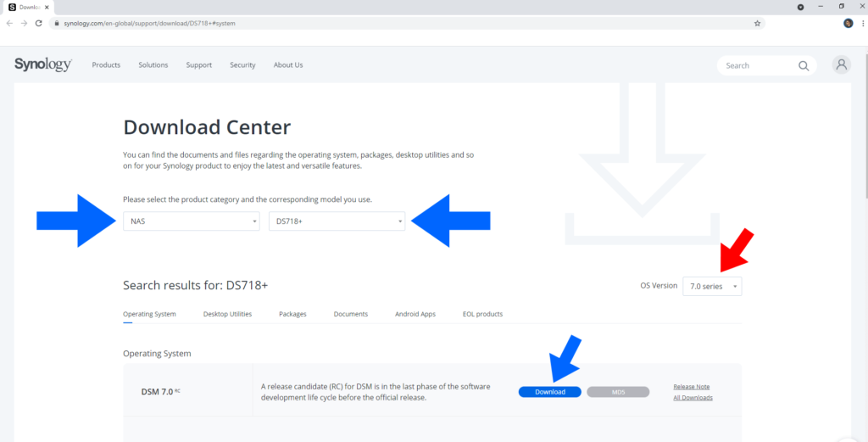The height and width of the screenshot is (442, 868).
Task: Click the MD5 button
Action: [x=618, y=392]
